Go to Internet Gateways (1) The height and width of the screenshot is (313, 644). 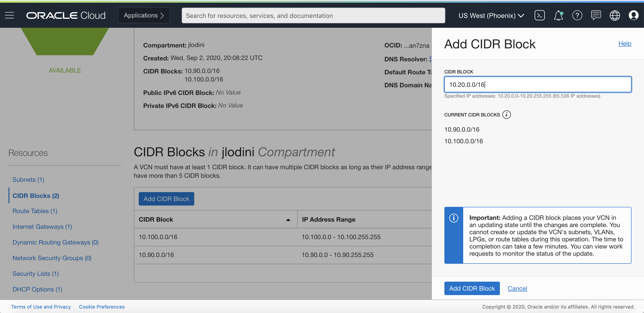42,226
